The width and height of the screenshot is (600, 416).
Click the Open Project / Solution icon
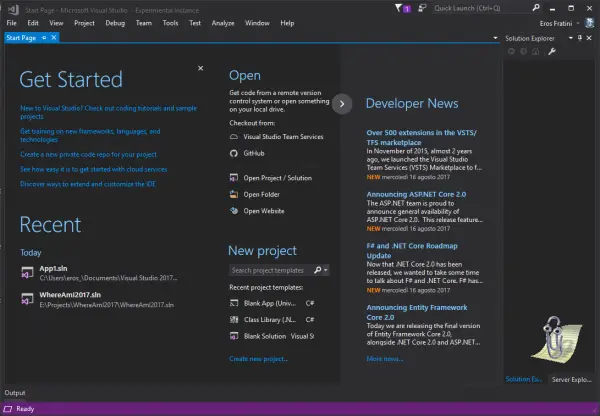234,178
